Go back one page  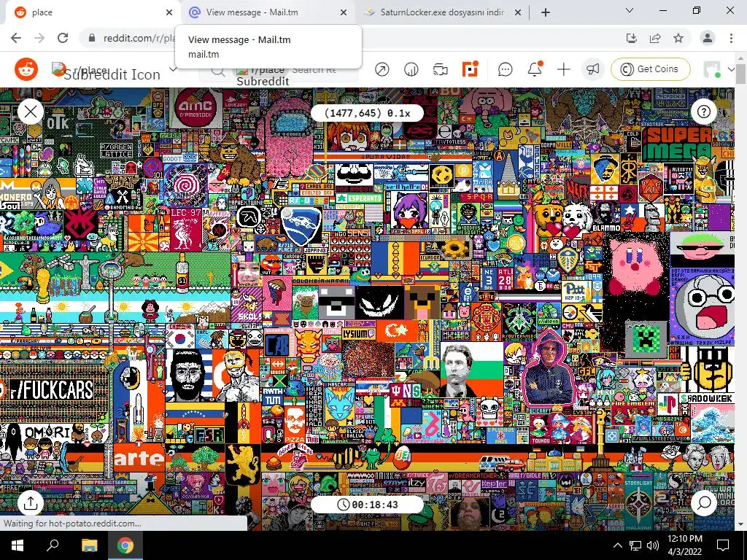click(16, 38)
